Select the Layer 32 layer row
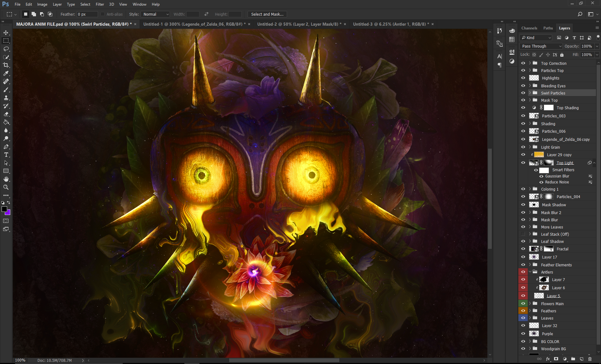This screenshot has width=601, height=364. (x=557, y=326)
